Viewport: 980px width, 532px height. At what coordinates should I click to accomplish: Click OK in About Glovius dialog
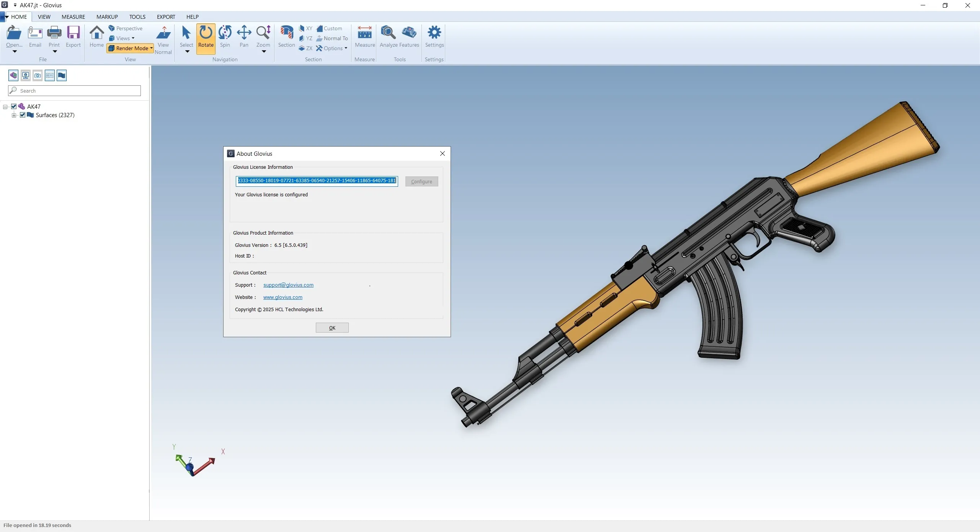tap(332, 328)
